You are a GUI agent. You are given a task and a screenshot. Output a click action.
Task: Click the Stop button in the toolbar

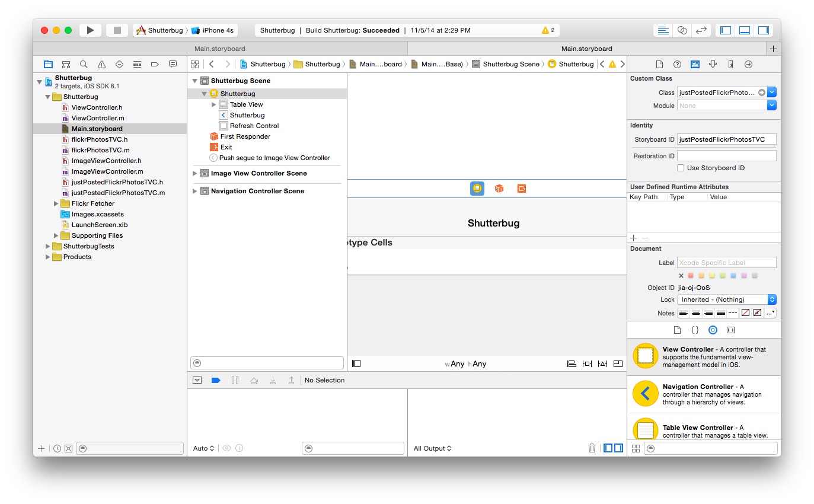[117, 30]
